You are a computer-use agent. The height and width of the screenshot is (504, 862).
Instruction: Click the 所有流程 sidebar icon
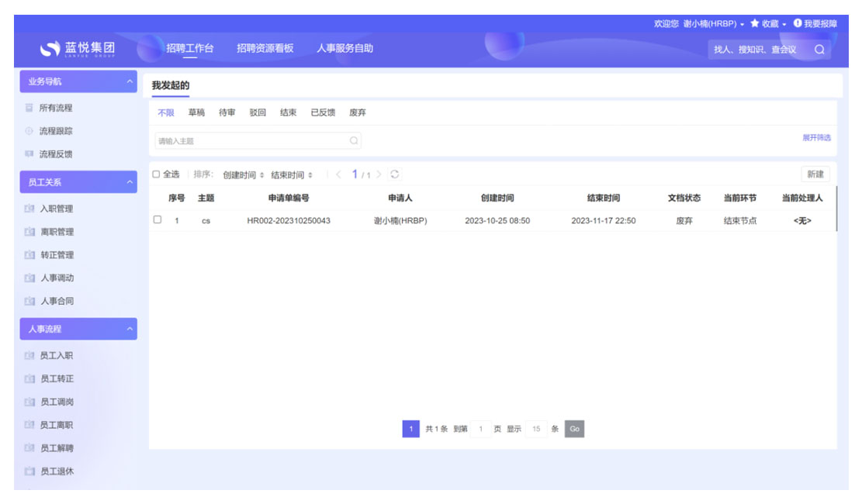point(29,108)
